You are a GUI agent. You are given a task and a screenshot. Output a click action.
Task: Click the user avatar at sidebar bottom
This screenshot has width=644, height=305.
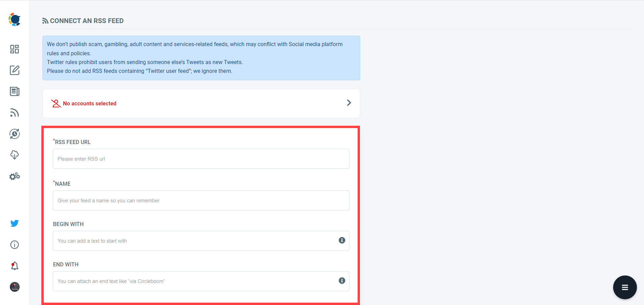click(14, 287)
